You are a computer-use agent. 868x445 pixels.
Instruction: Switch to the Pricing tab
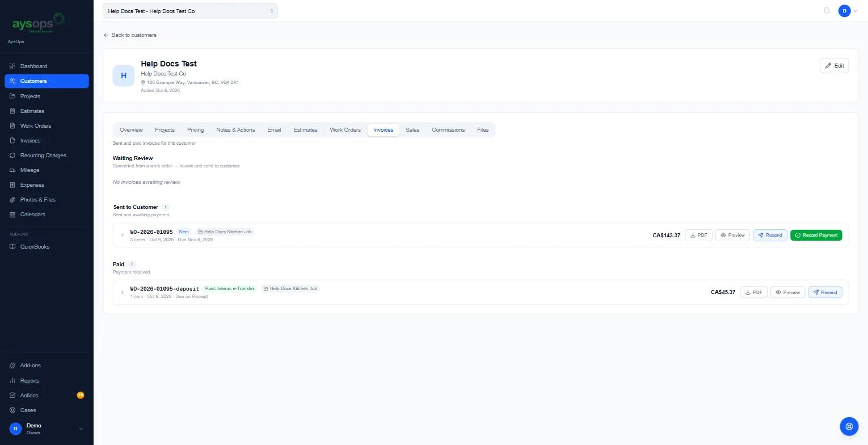pyautogui.click(x=195, y=130)
